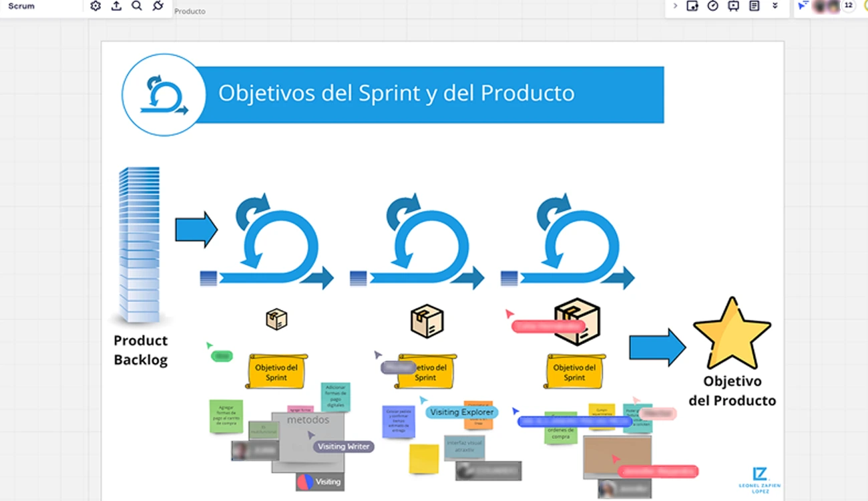Click the Producto frame title
This screenshot has width=868, height=501.
click(190, 11)
